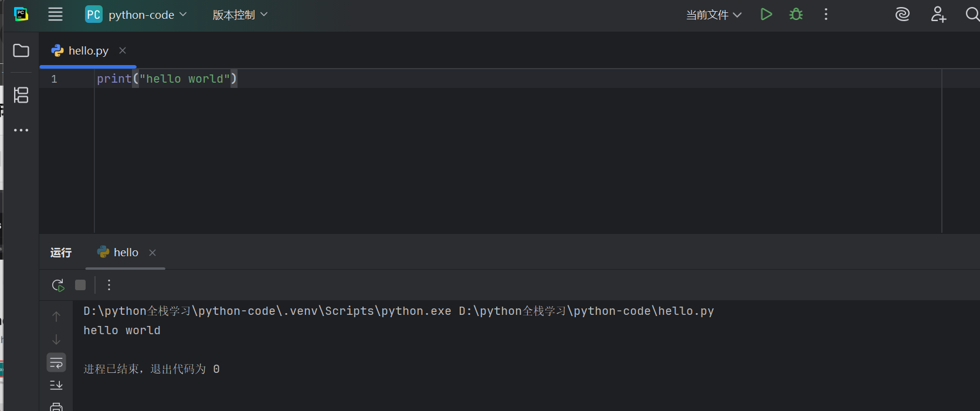Viewport: 980px width, 411px height.
Task: Click the stop process square button
Action: click(80, 285)
